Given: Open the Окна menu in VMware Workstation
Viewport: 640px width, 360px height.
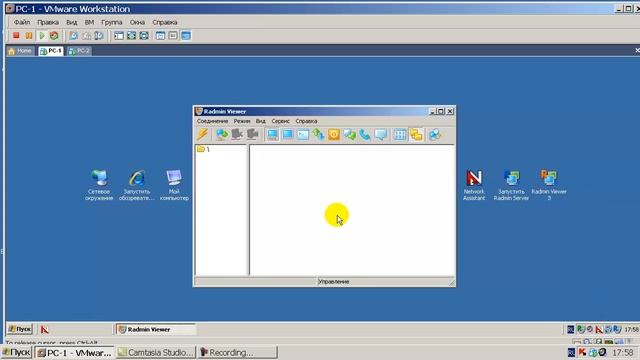Looking at the screenshot, I should [137, 22].
